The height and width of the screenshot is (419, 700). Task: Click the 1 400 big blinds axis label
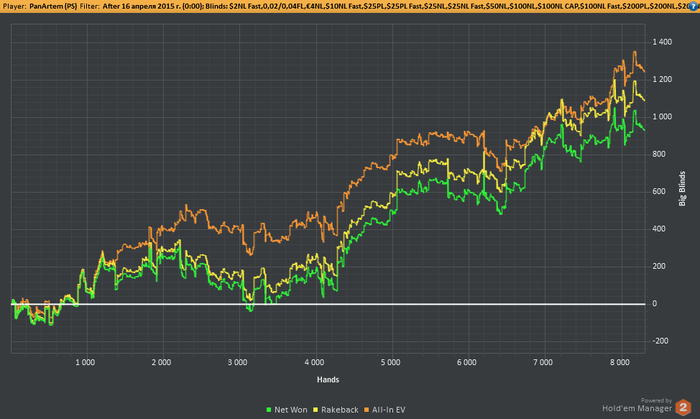point(662,42)
